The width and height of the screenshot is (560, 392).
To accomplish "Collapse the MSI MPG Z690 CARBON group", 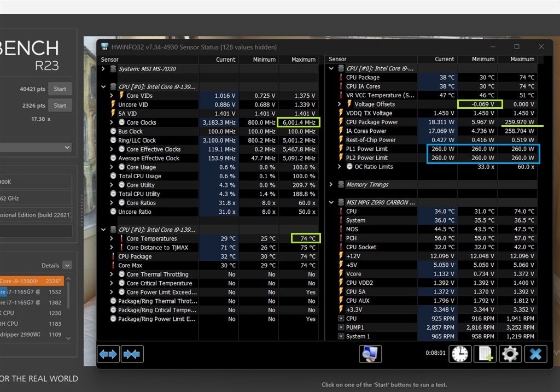I will (x=331, y=202).
